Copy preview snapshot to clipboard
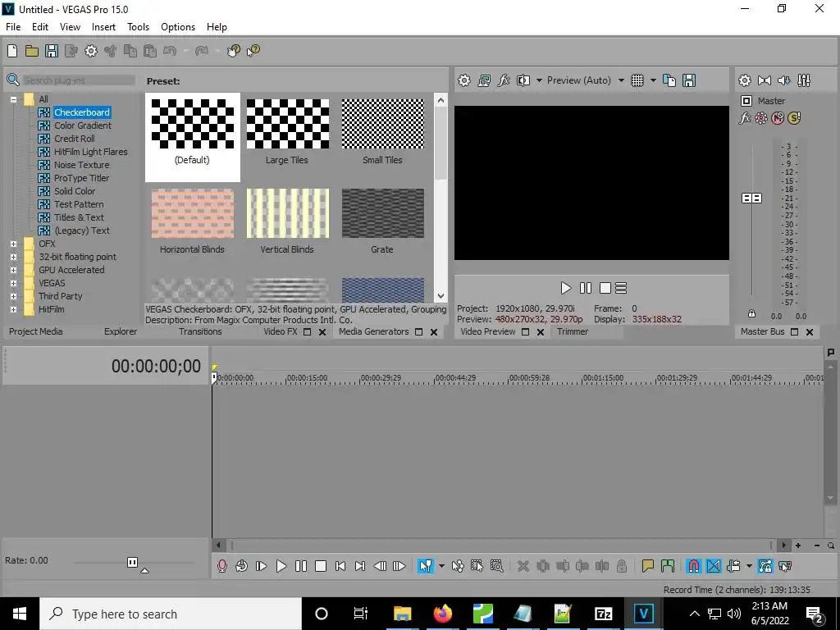 (x=669, y=80)
